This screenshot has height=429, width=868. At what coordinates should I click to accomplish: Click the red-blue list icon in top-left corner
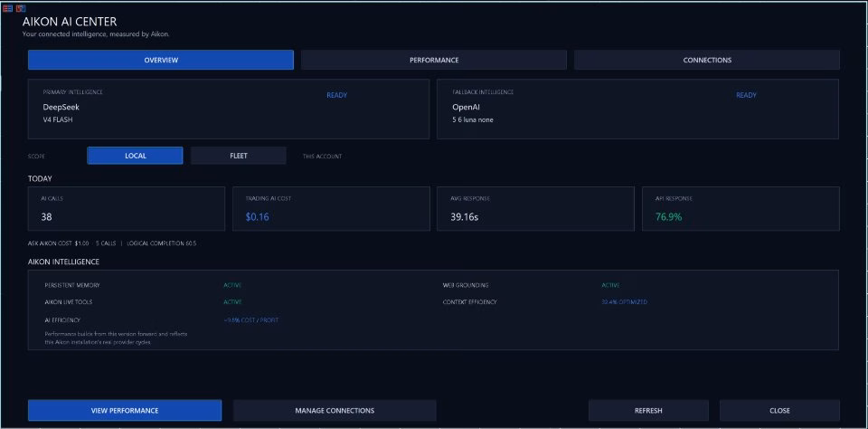pyautogui.click(x=8, y=8)
